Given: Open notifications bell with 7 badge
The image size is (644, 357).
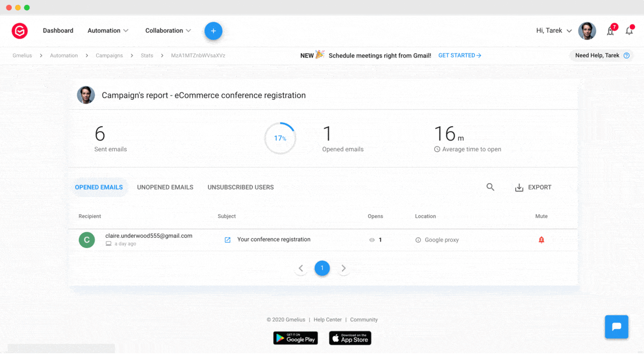Looking at the screenshot, I should coord(611,31).
